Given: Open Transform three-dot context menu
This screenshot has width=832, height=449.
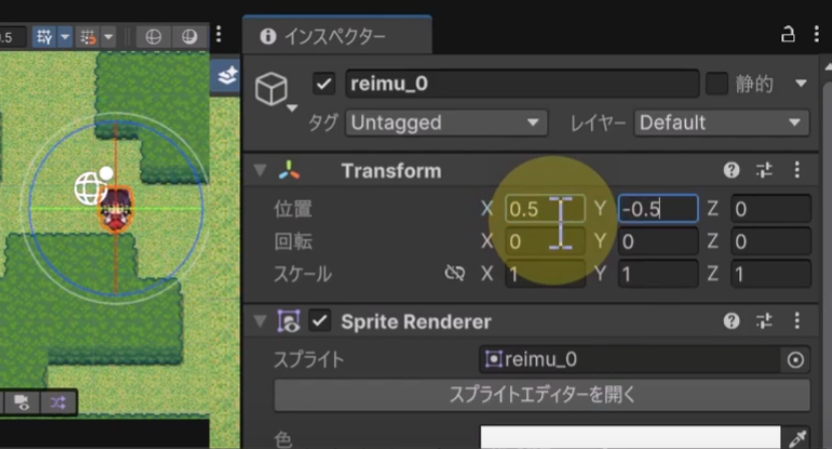Looking at the screenshot, I should pyautogui.click(x=797, y=170).
